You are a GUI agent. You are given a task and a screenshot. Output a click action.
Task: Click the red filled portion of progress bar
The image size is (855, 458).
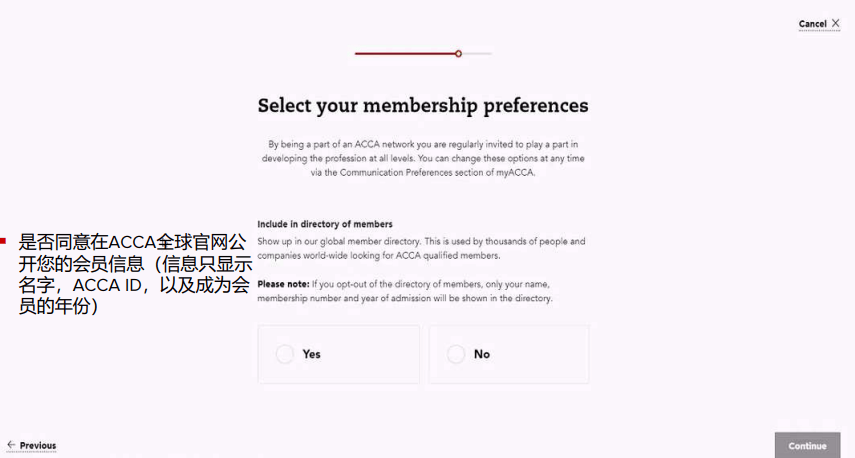[x=405, y=53]
